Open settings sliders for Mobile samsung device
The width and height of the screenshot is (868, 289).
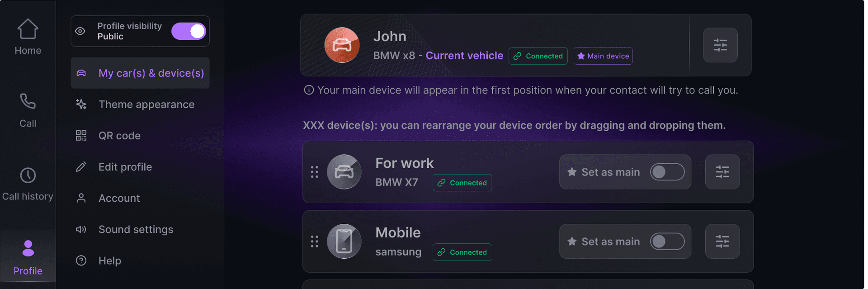coord(722,242)
